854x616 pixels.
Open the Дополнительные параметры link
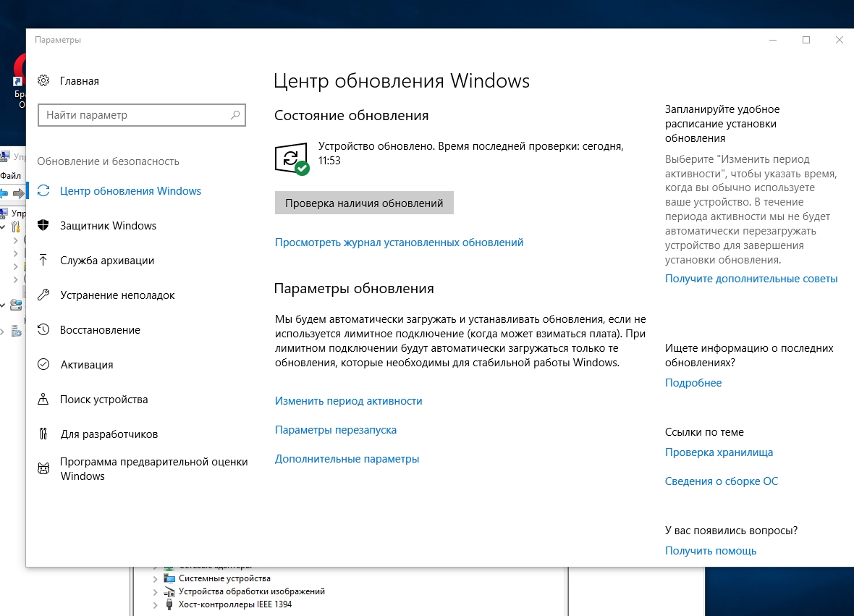(x=347, y=459)
